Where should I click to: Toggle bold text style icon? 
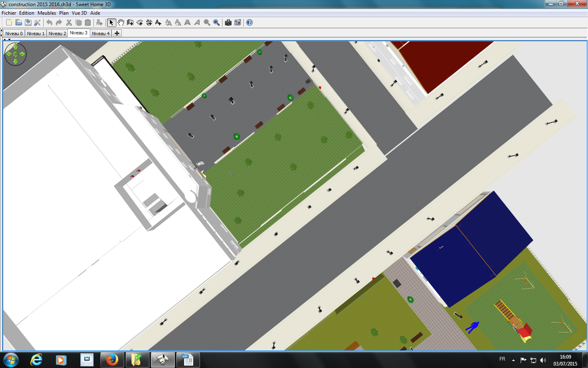[187, 22]
